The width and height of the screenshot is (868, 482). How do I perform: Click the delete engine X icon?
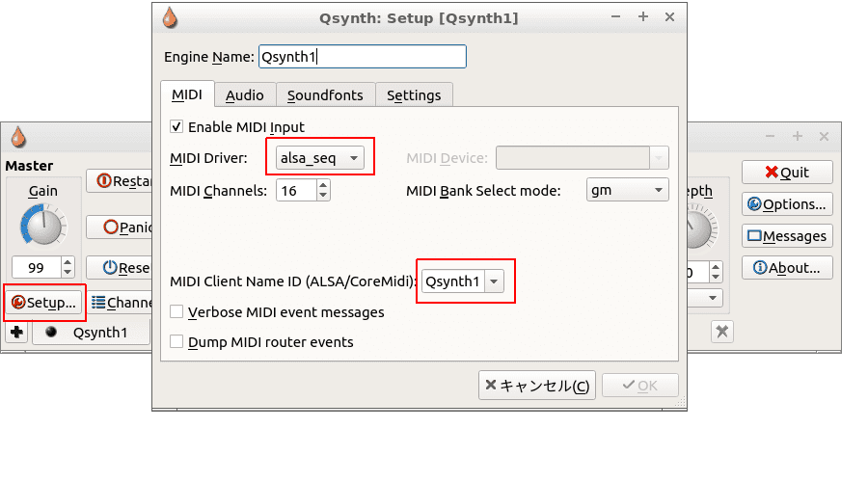click(x=722, y=332)
